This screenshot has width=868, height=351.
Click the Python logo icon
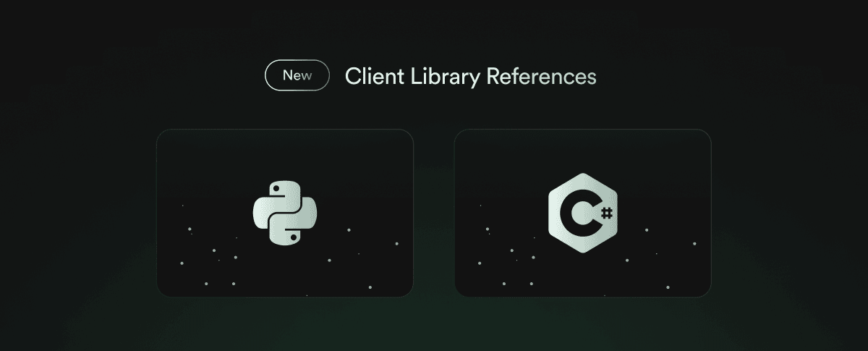tap(285, 213)
